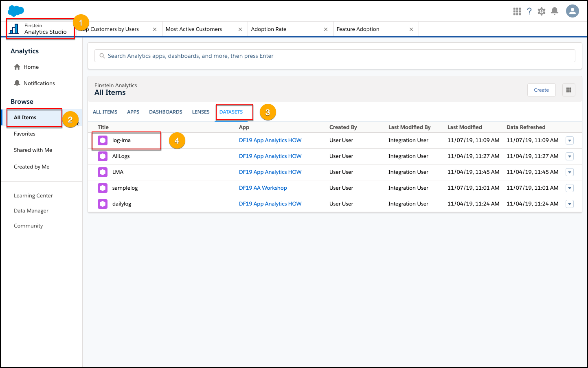Select the LENSES filter tab
588x368 pixels.
tap(201, 112)
